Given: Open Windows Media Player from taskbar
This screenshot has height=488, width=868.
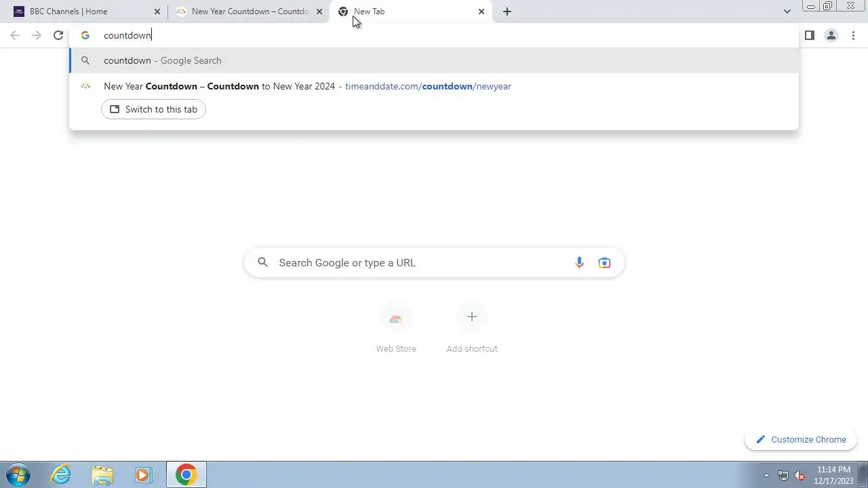Looking at the screenshot, I should point(142,474).
